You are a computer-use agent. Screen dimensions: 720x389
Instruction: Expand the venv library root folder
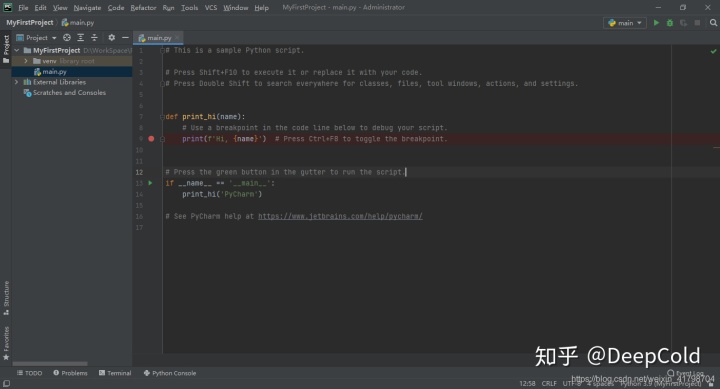(x=26, y=61)
